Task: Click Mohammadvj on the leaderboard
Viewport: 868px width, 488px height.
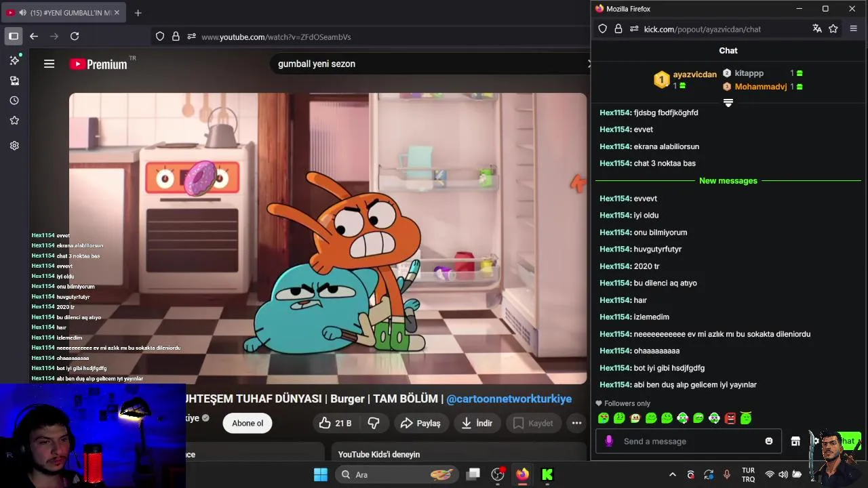Action: (x=760, y=87)
